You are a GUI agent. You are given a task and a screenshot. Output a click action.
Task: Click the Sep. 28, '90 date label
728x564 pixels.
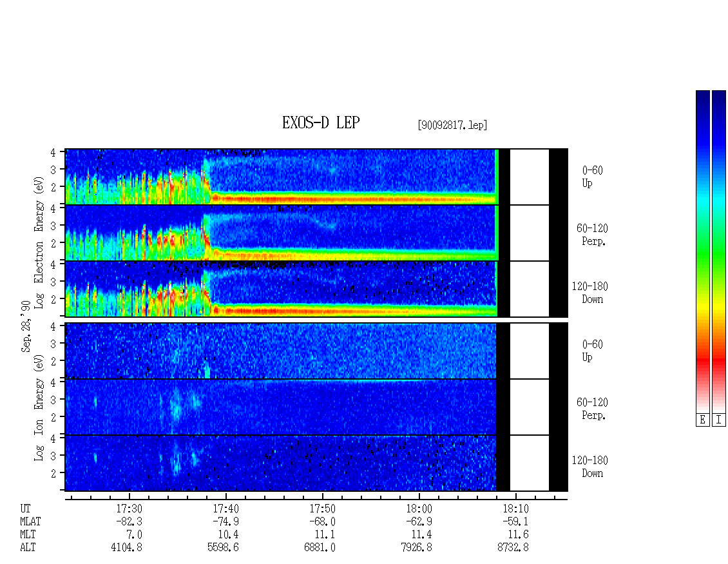[x=26, y=326]
